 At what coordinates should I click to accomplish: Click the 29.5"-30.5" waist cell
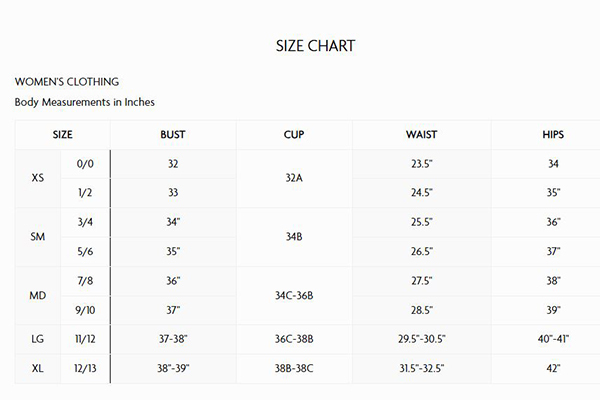[x=421, y=339]
